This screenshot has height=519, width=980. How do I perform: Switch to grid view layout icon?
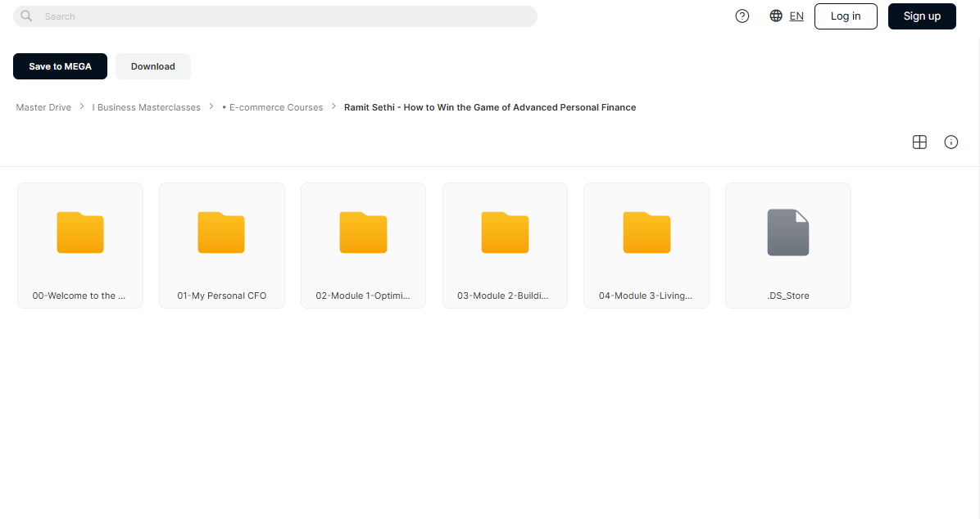pos(919,142)
